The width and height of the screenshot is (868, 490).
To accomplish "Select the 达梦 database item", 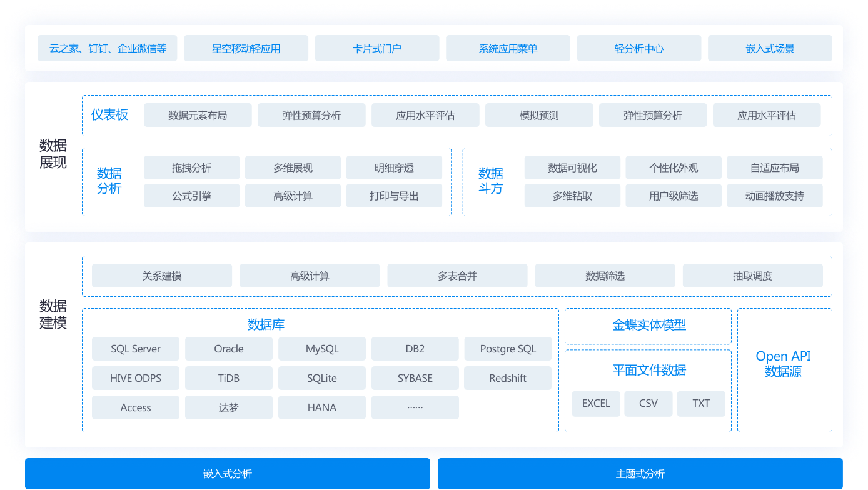I will [x=228, y=407].
